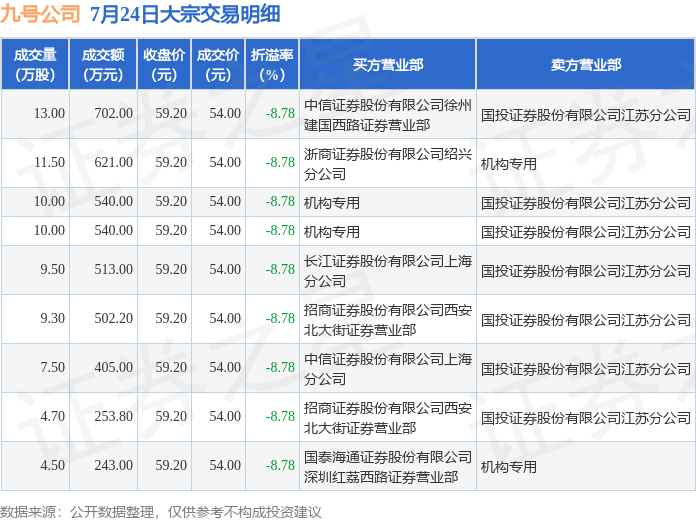Select the 收盘价(元) column header
The width and height of the screenshot is (696, 521).
pyautogui.click(x=164, y=64)
